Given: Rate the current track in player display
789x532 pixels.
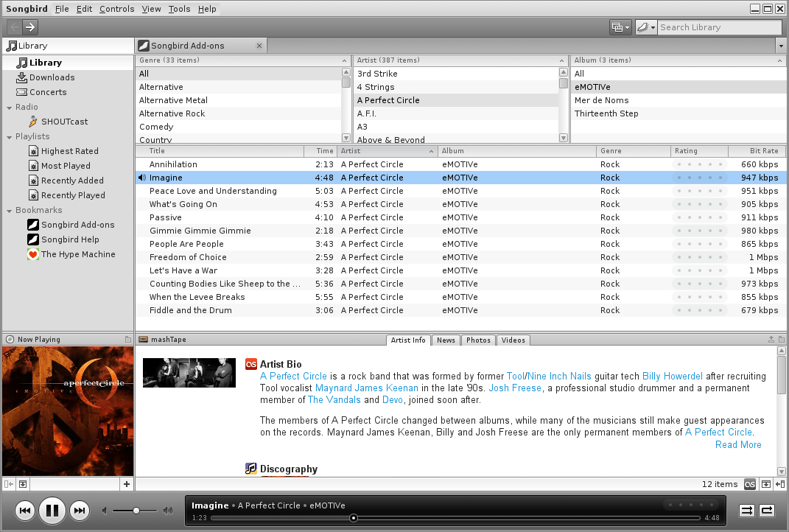Looking at the screenshot, I should point(691,505).
